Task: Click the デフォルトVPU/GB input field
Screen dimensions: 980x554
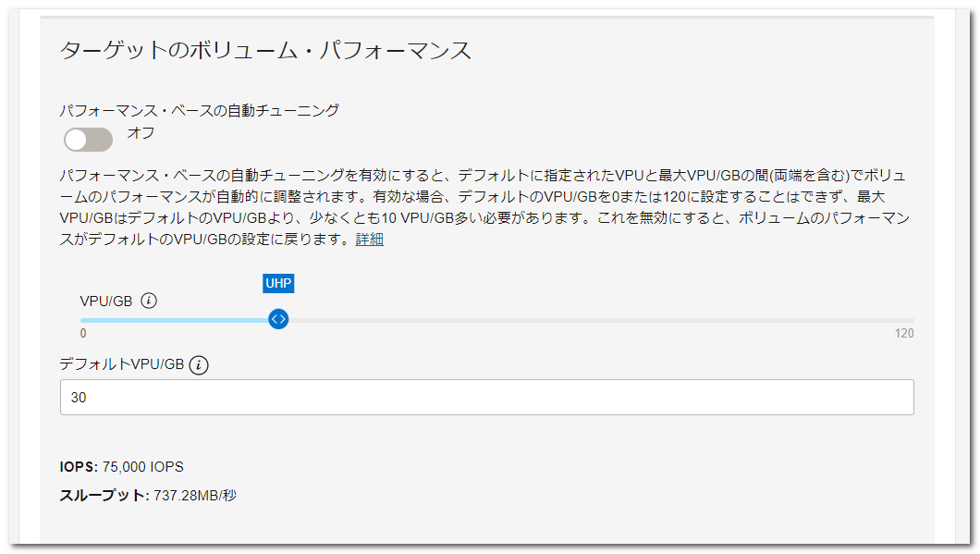Action: pyautogui.click(x=487, y=397)
